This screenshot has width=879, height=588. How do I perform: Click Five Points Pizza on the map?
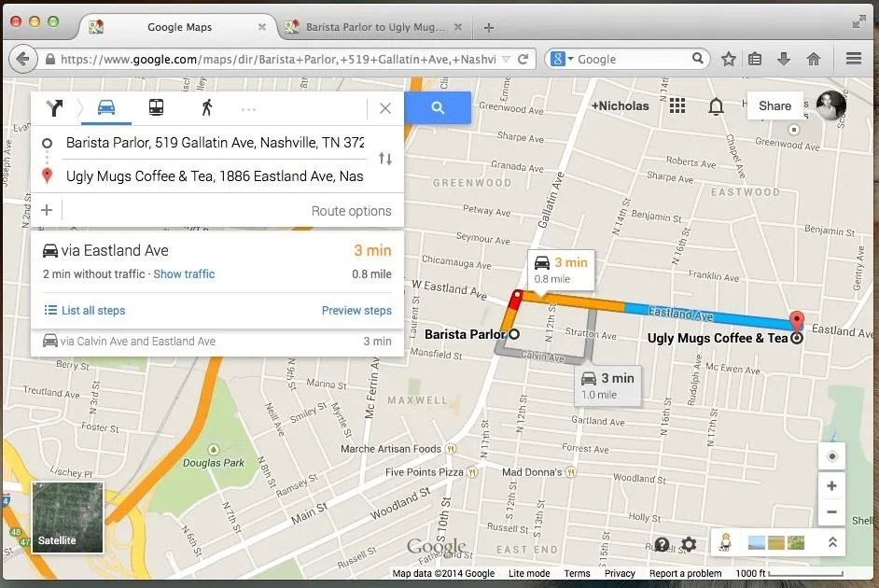tap(432, 472)
